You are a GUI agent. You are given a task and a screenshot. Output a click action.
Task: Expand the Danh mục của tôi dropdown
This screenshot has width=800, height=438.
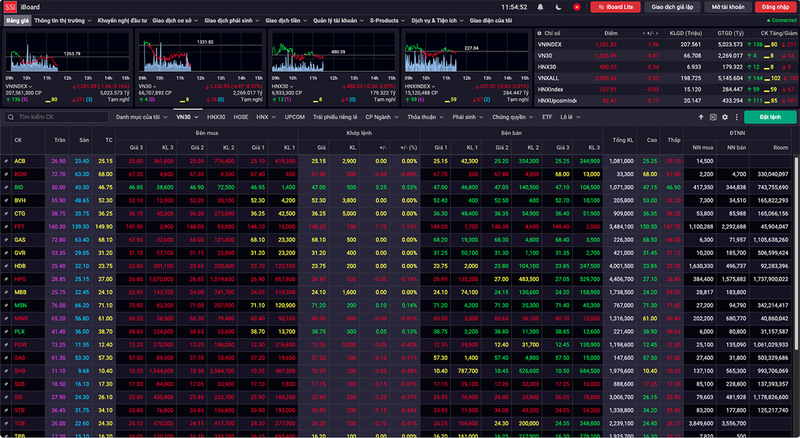point(139,117)
